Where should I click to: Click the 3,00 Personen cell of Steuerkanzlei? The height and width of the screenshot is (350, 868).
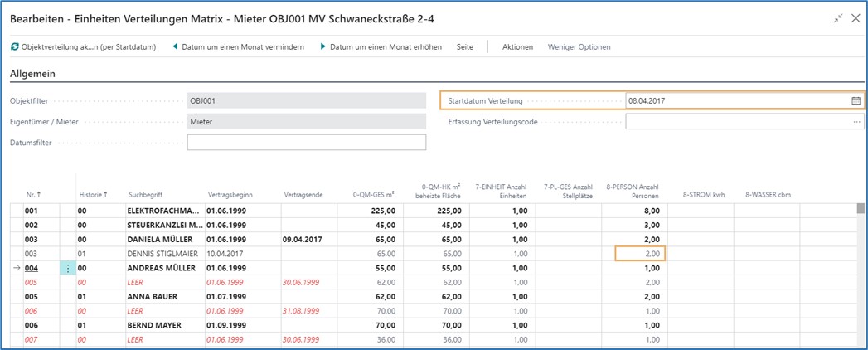pyautogui.click(x=634, y=226)
